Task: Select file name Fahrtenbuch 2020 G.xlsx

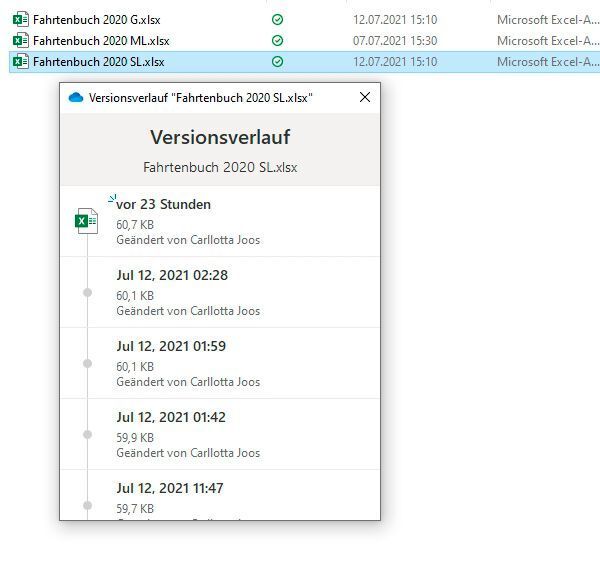Action: pyautogui.click(x=97, y=20)
